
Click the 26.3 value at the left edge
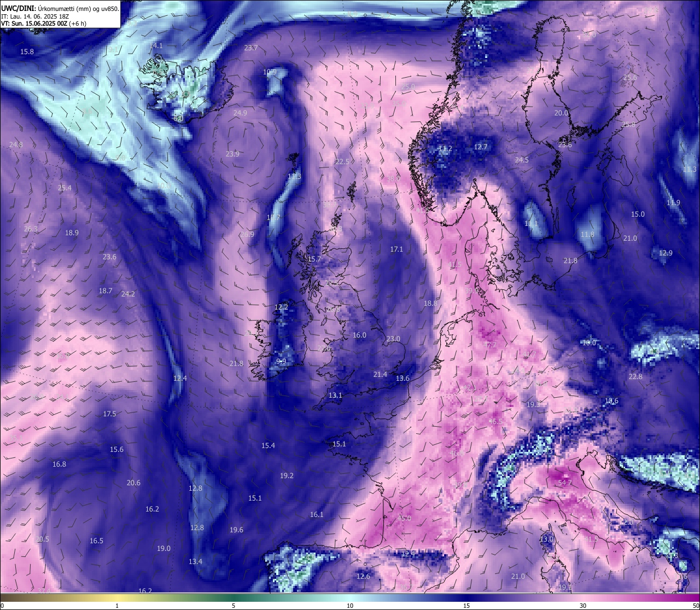tap(31, 229)
